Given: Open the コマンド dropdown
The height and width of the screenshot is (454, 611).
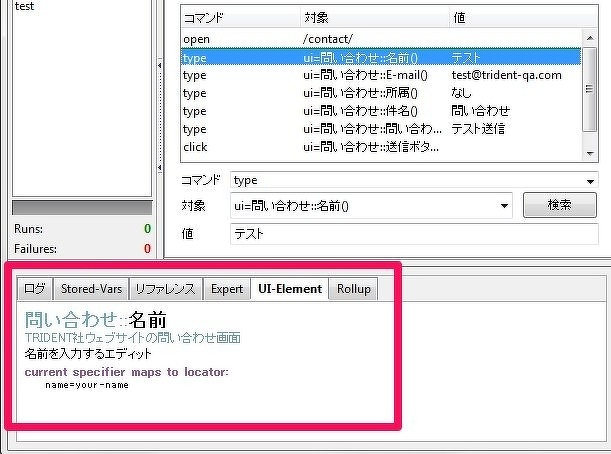Looking at the screenshot, I should 590,181.
